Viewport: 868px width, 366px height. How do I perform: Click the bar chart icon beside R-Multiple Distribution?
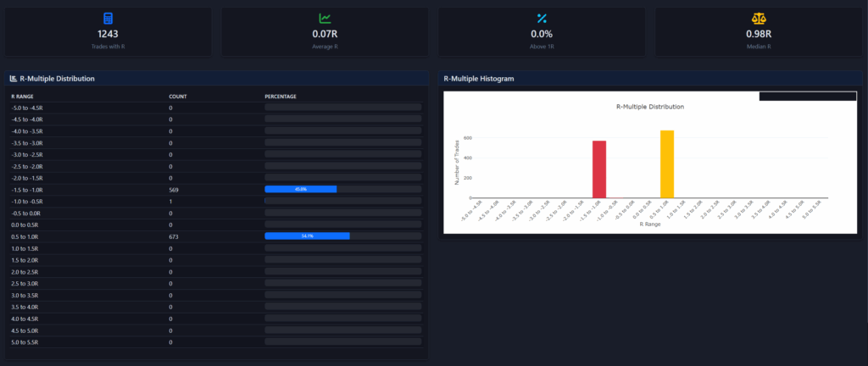[x=14, y=79]
